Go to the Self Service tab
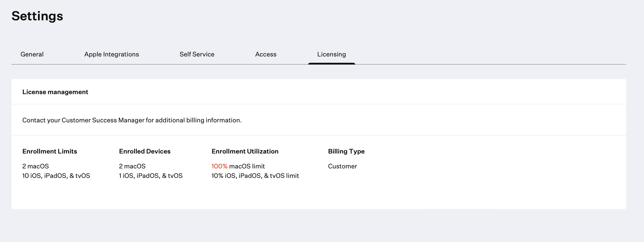 point(197,54)
